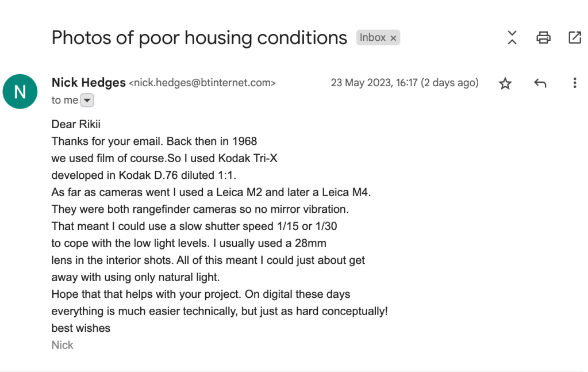This screenshot has width=588, height=372.
Task: Click the "best wishes" closing line
Action: (x=80, y=328)
